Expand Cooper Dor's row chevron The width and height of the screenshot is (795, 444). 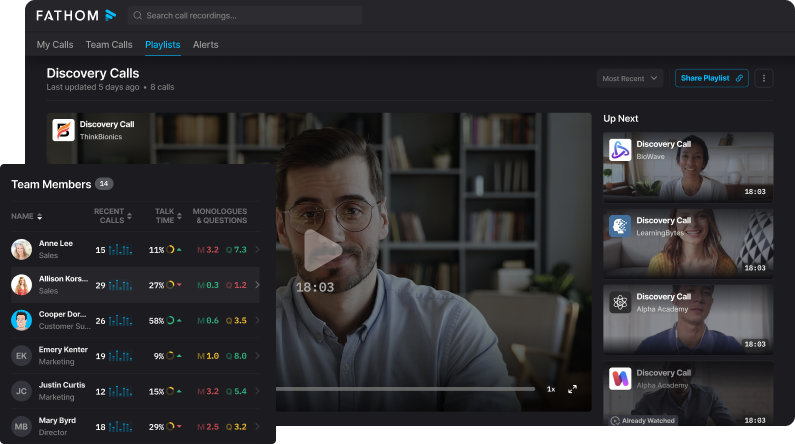(x=257, y=320)
